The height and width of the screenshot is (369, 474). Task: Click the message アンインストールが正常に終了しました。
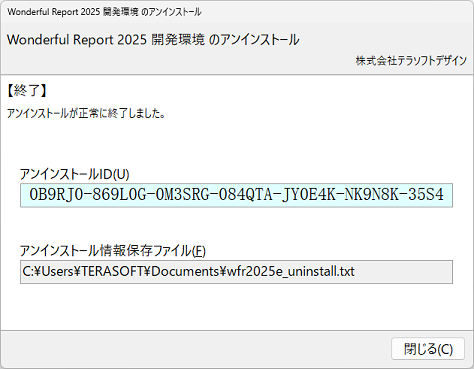86,114
